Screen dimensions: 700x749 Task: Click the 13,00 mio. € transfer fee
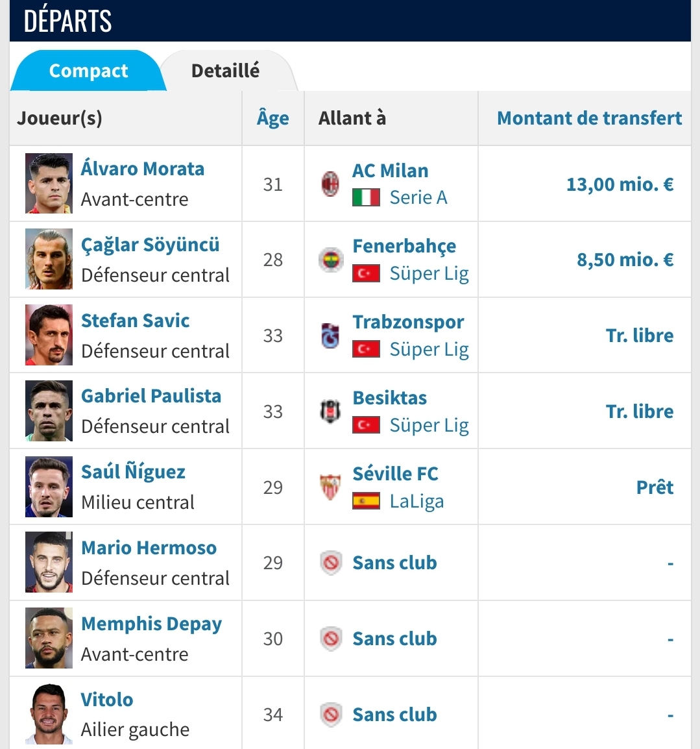(x=620, y=184)
